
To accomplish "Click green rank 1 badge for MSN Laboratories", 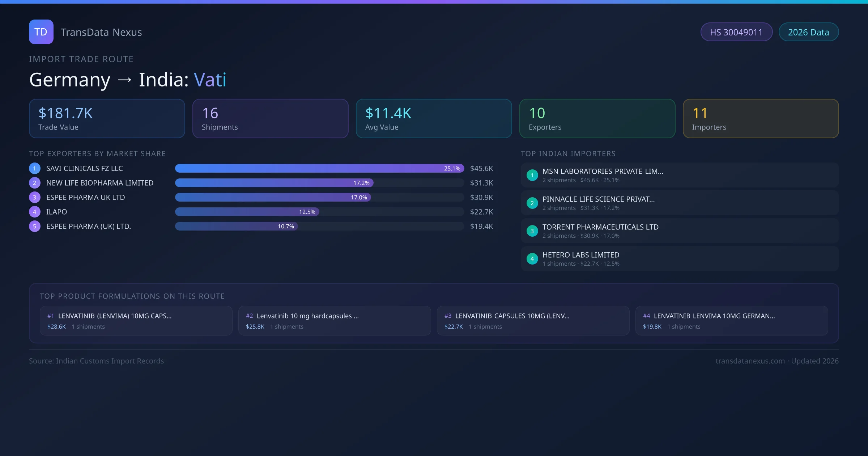I will pyautogui.click(x=532, y=175).
